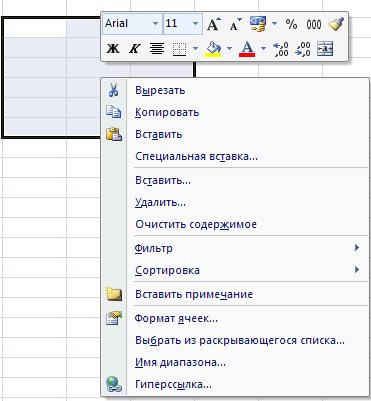The height and width of the screenshot is (401, 371).
Task: Open the font color dropdown arrow
Action: 263,49
